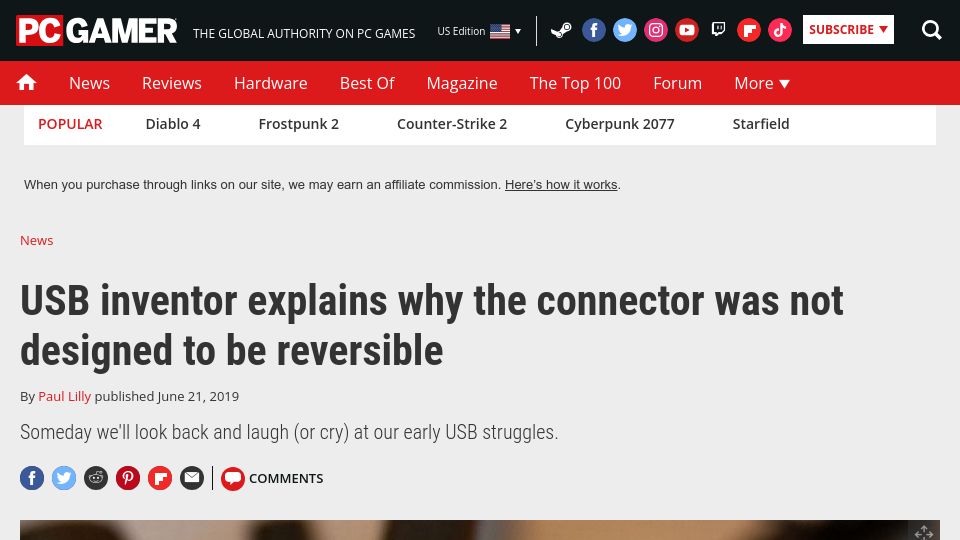This screenshot has width=960, height=540.
Task: Expand the More navigation menu
Action: click(x=762, y=83)
